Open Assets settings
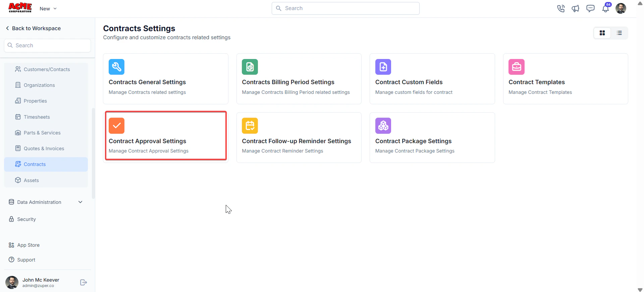 (x=46, y=180)
